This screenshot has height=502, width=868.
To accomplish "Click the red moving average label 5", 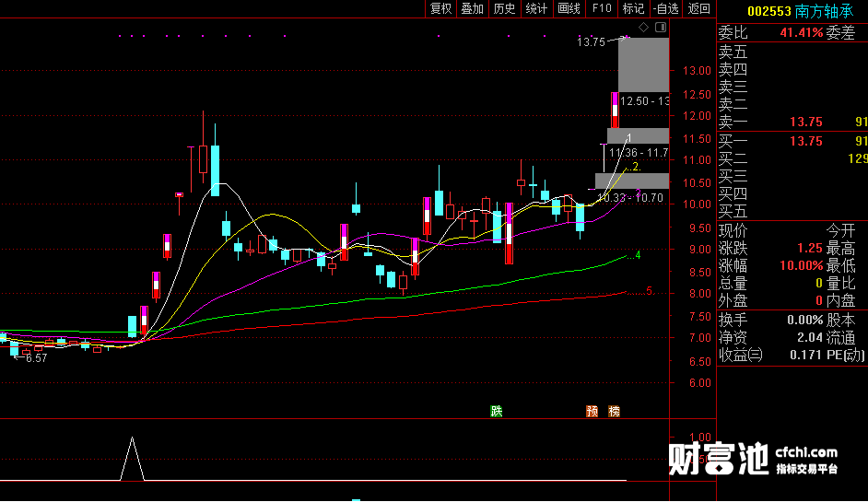I will pos(650,291).
